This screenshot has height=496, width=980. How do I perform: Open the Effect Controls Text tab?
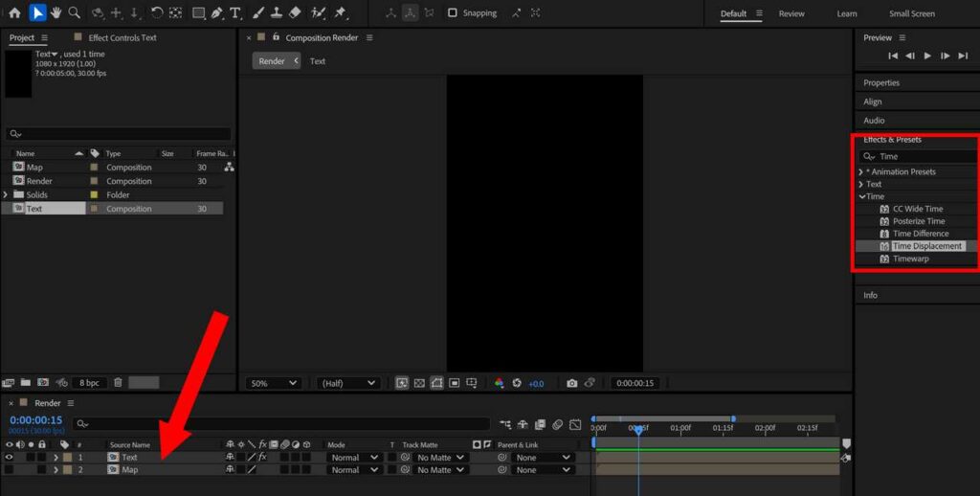click(122, 37)
